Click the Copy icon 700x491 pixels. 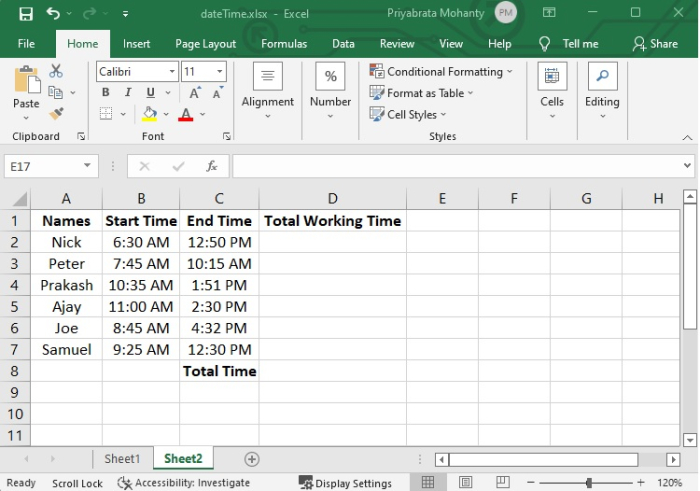55,92
